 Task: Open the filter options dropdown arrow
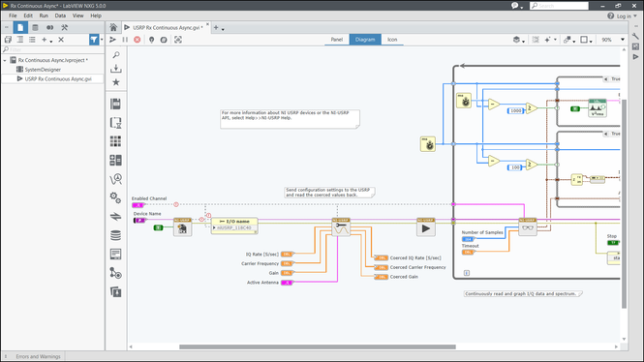pyautogui.click(x=102, y=40)
